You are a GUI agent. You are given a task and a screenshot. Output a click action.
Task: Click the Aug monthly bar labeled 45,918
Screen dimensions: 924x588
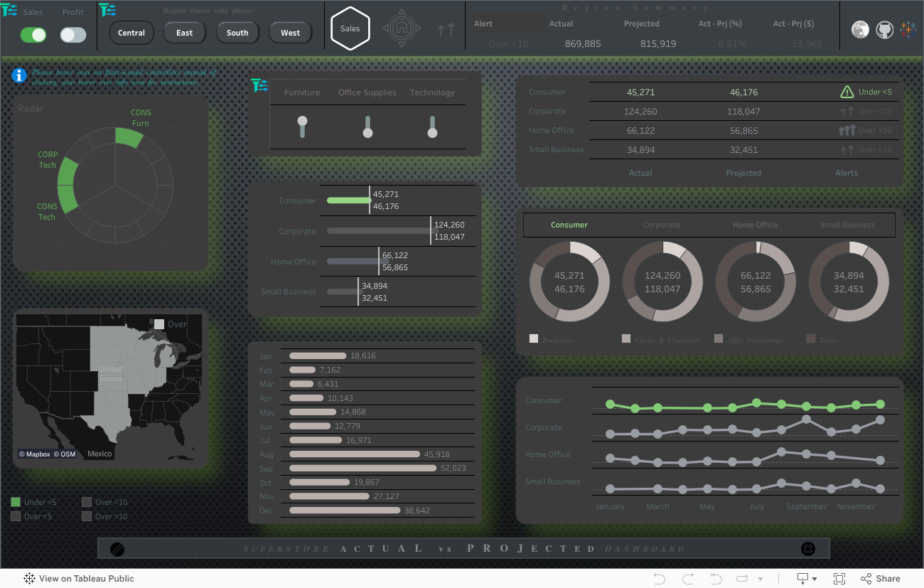tap(355, 454)
